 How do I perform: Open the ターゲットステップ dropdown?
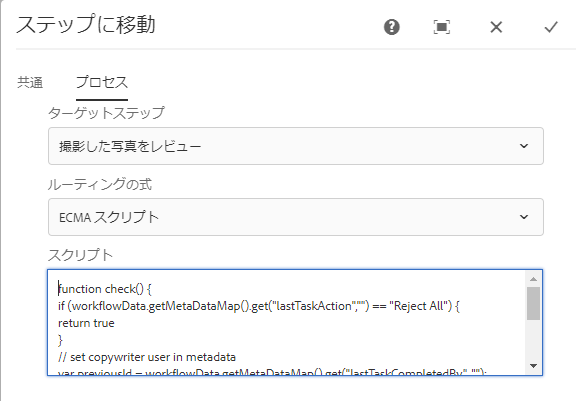pos(296,146)
